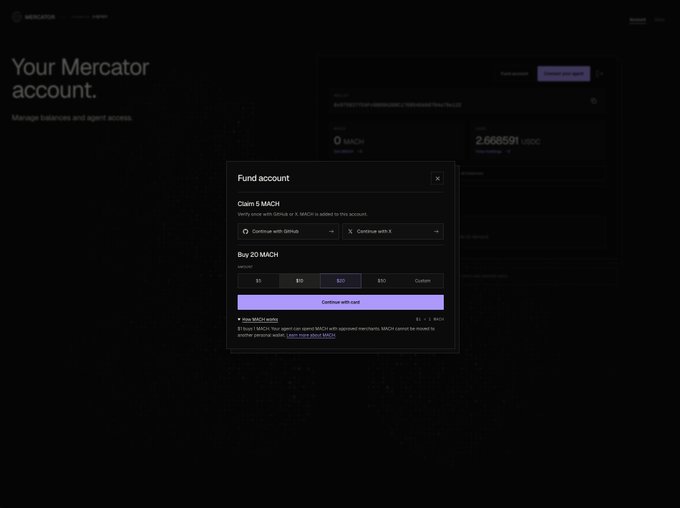Click the X logo icon
Image resolution: width=680 pixels, height=508 pixels.
(350, 232)
